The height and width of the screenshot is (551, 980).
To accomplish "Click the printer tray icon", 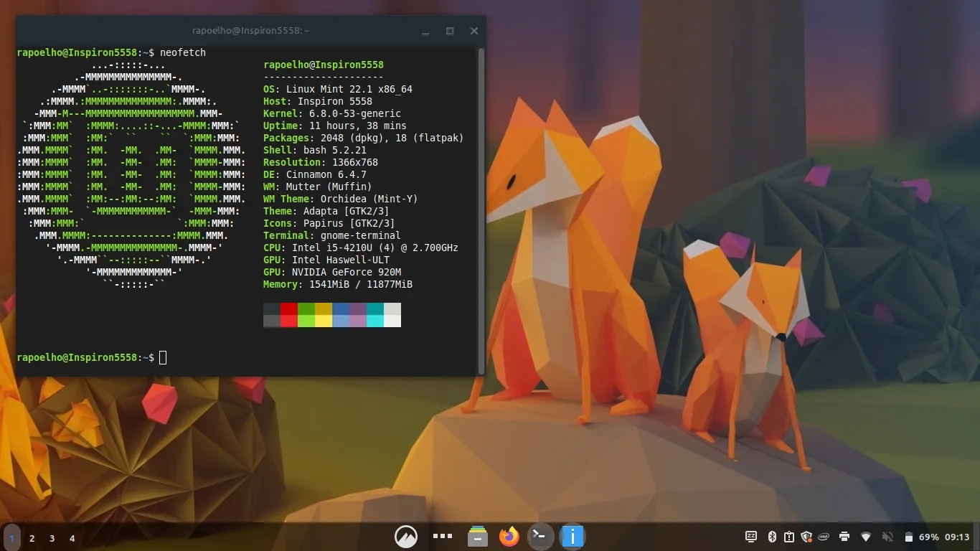I will 844,537.
